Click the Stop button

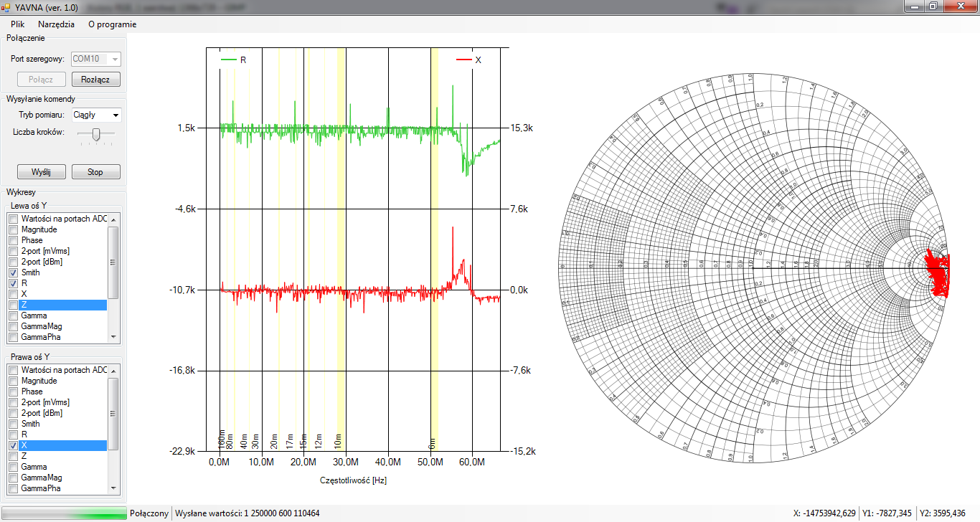[x=95, y=172]
